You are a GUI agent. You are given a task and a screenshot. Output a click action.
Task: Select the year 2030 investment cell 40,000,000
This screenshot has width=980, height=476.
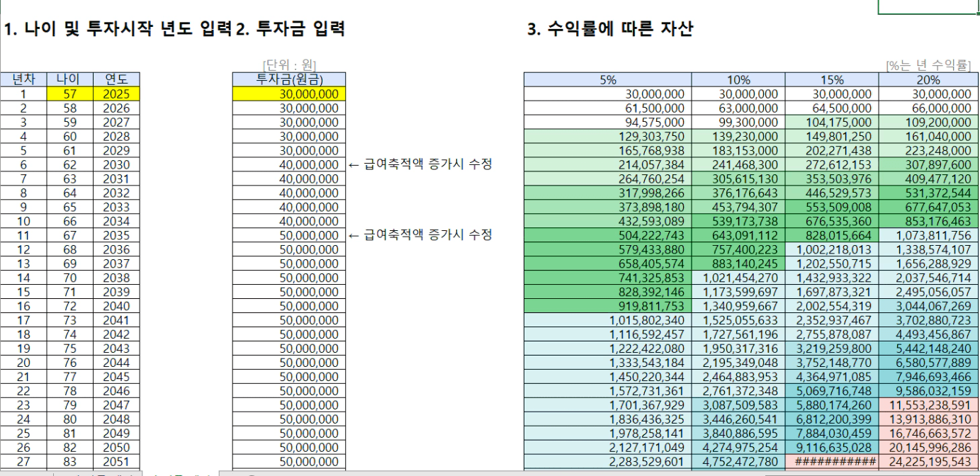click(x=289, y=164)
